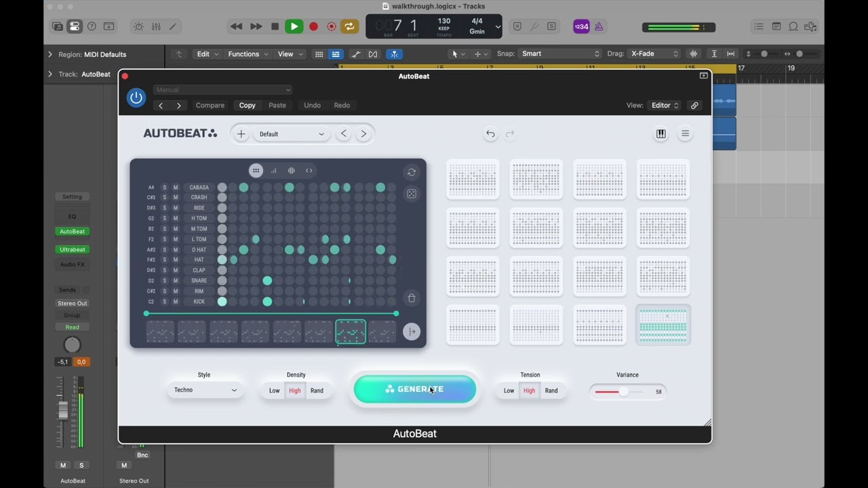Rewind the playhead
This screenshot has width=868, height=488.
[x=236, y=26]
